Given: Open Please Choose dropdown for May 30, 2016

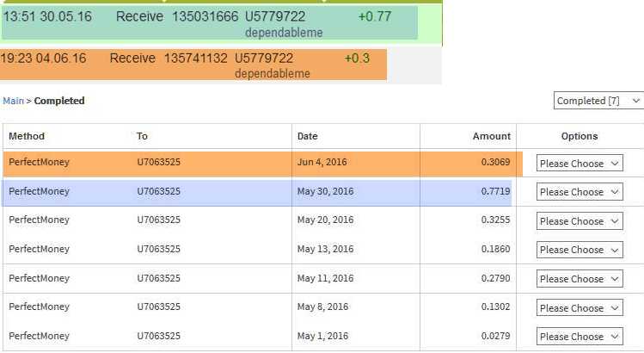Looking at the screenshot, I should point(580,192).
